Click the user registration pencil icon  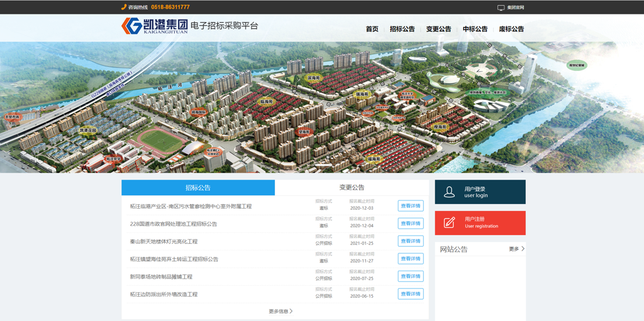point(449,222)
